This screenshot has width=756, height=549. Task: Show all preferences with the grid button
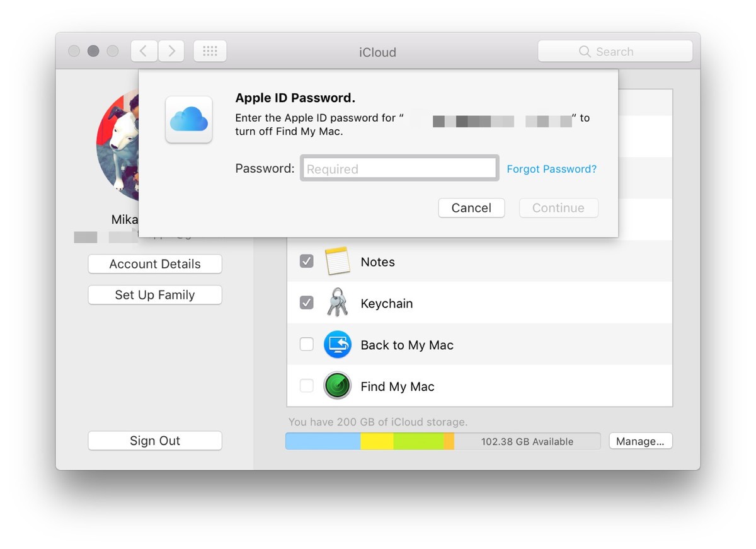pos(210,51)
